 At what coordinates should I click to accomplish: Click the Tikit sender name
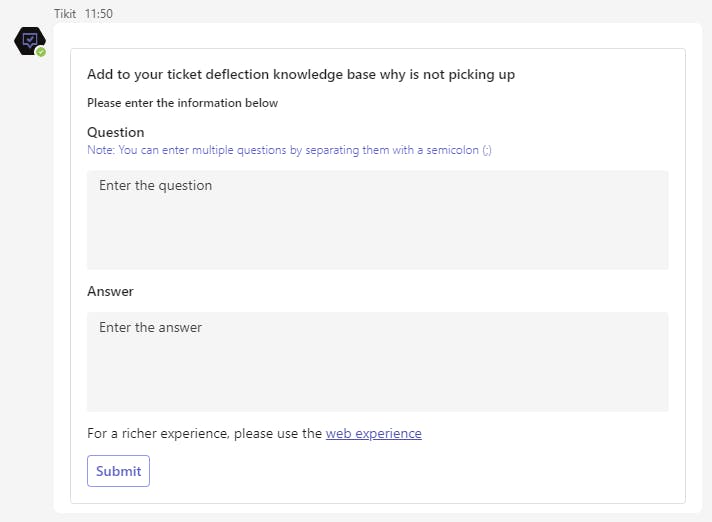(x=66, y=13)
